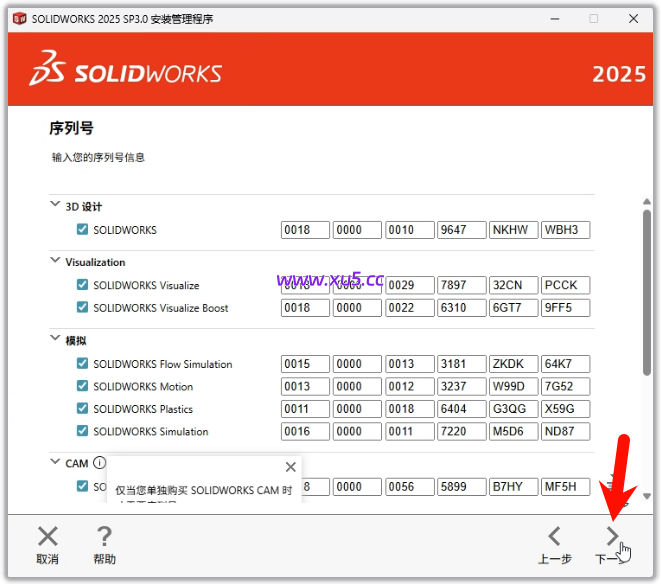Collapse the 3D 设计 section
This screenshot has width=661, height=585.
(x=55, y=205)
